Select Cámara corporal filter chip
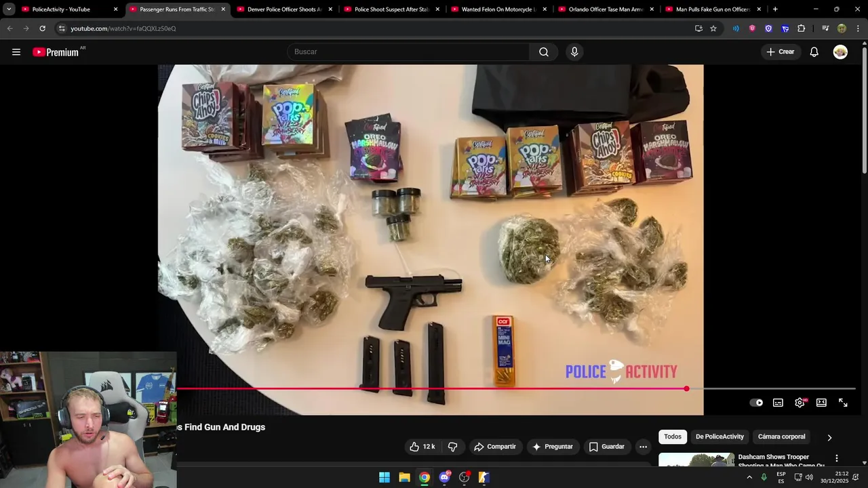This screenshot has width=868, height=488. pyautogui.click(x=781, y=436)
